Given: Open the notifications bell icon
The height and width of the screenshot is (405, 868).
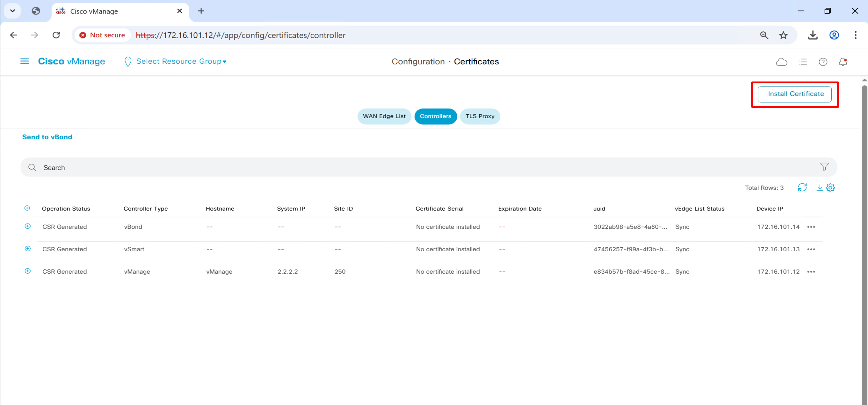Looking at the screenshot, I should click(843, 62).
